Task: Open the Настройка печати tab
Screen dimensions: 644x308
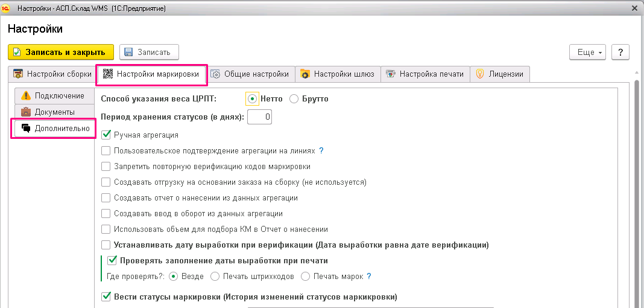Action: tap(426, 74)
